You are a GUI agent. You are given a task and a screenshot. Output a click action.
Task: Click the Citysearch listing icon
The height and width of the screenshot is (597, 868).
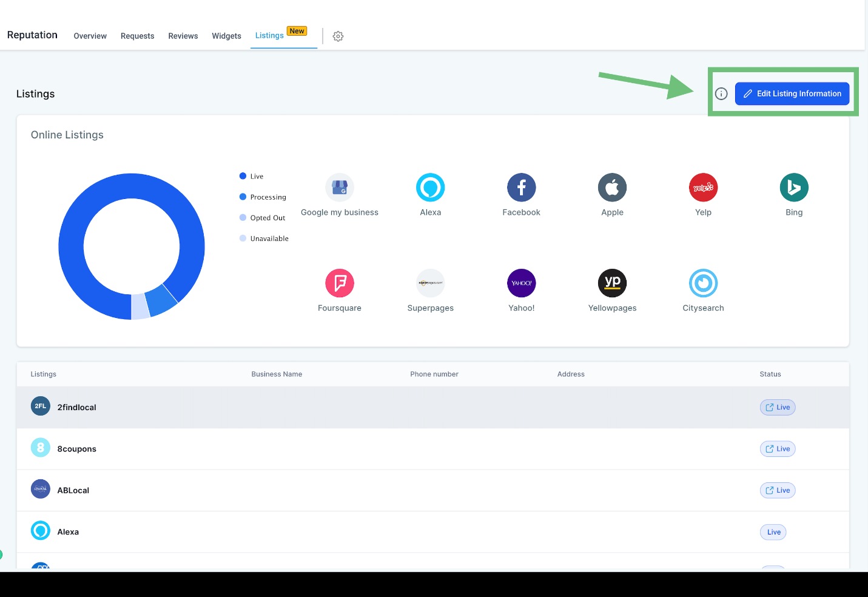click(704, 283)
